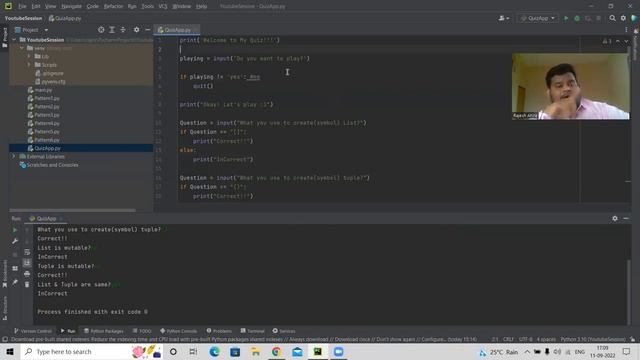This screenshot has height=360, width=640.
Task: Toggle Structure tool window stripe button
Action: click(4, 308)
